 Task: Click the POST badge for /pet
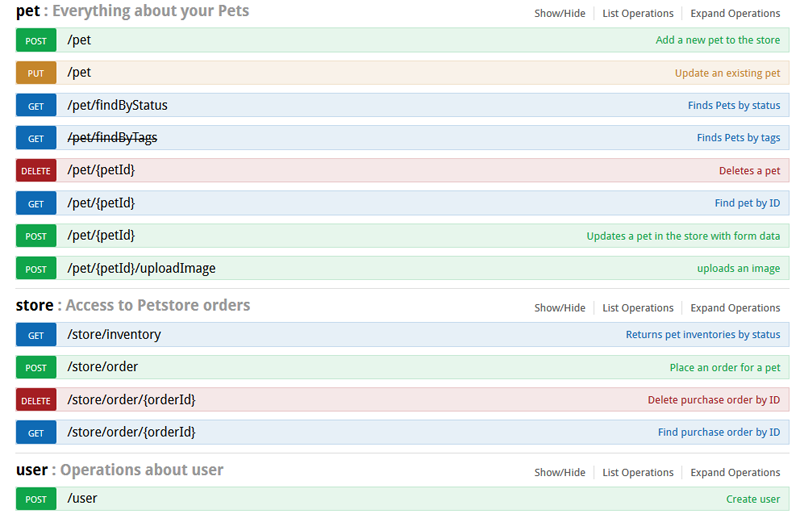click(36, 40)
